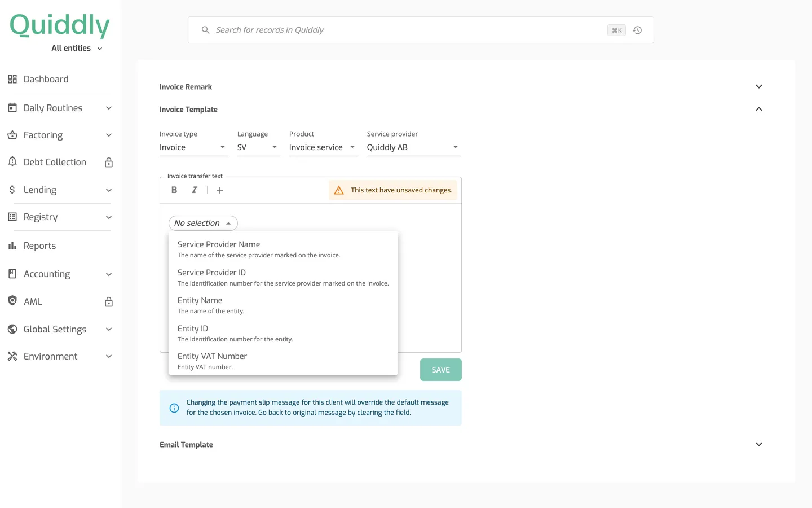Open the Language dropdown showing SV
The image size is (812, 508).
tap(258, 147)
